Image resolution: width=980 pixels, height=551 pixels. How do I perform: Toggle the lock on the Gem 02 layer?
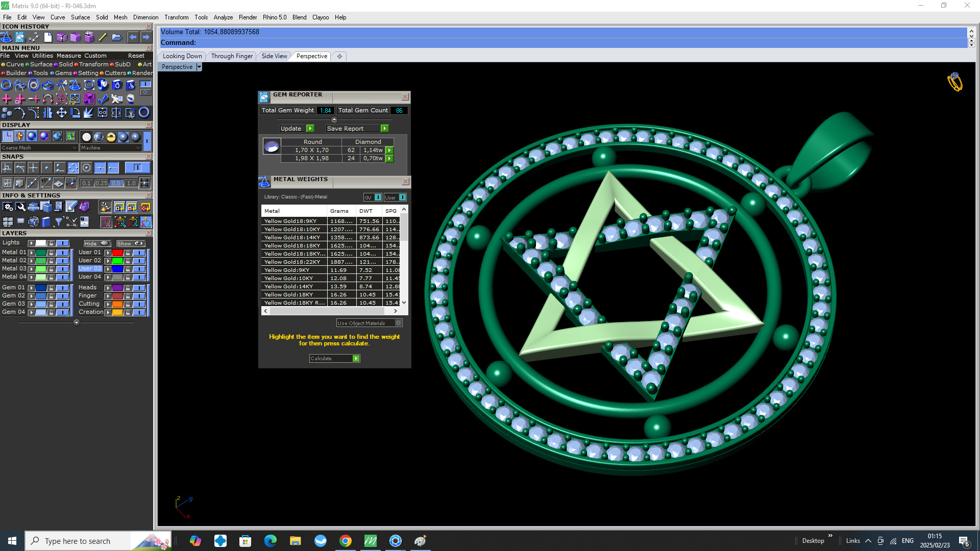click(x=51, y=296)
